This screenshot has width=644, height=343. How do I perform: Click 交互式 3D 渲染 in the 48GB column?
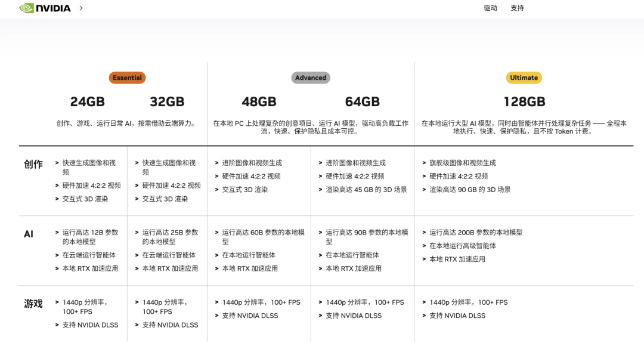[245, 190]
